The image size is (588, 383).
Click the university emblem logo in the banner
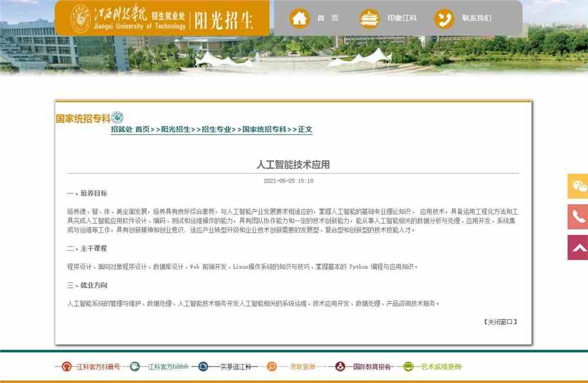pyautogui.click(x=81, y=18)
